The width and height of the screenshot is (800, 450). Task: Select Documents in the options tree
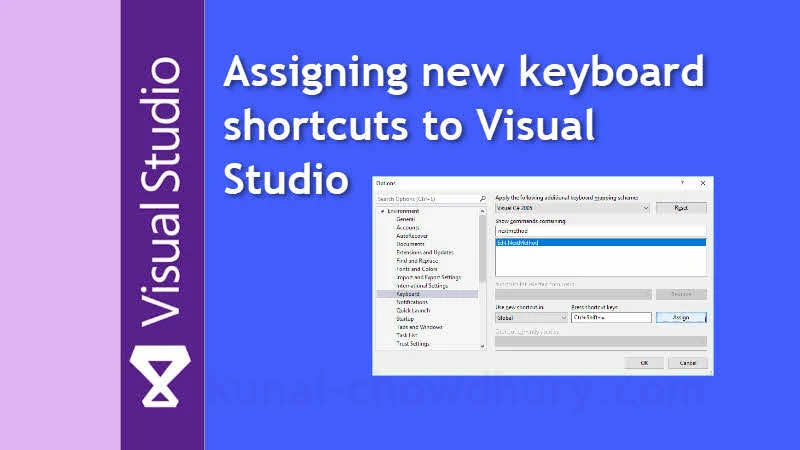[410, 244]
